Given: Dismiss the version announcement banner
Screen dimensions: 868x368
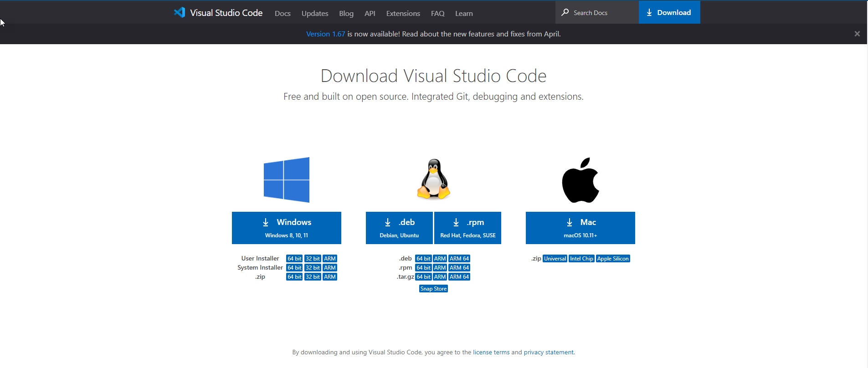Looking at the screenshot, I should click(857, 34).
